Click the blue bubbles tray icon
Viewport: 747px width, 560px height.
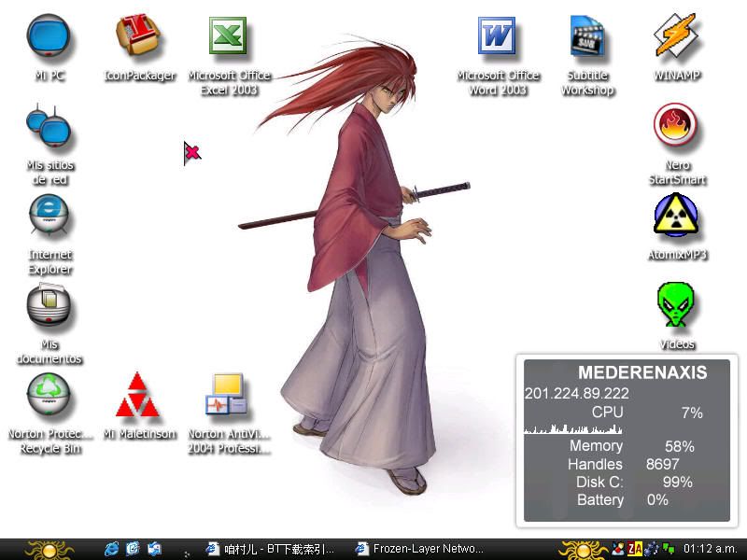(652, 549)
